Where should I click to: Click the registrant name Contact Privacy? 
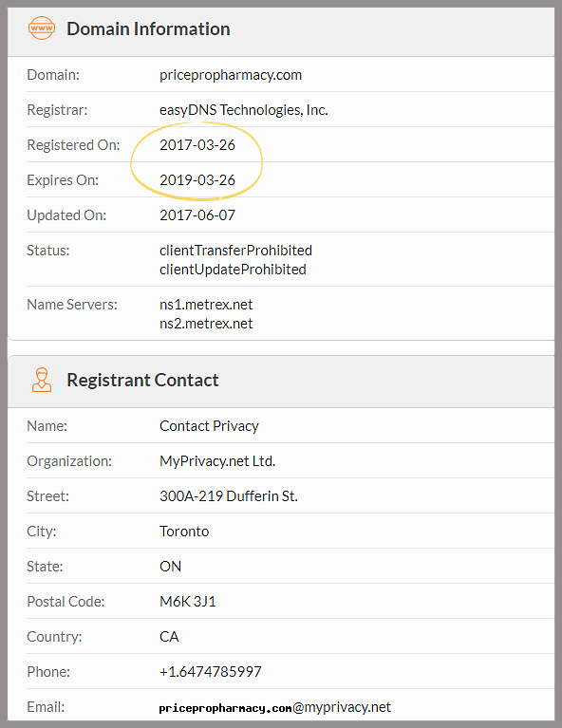pyautogui.click(x=209, y=426)
